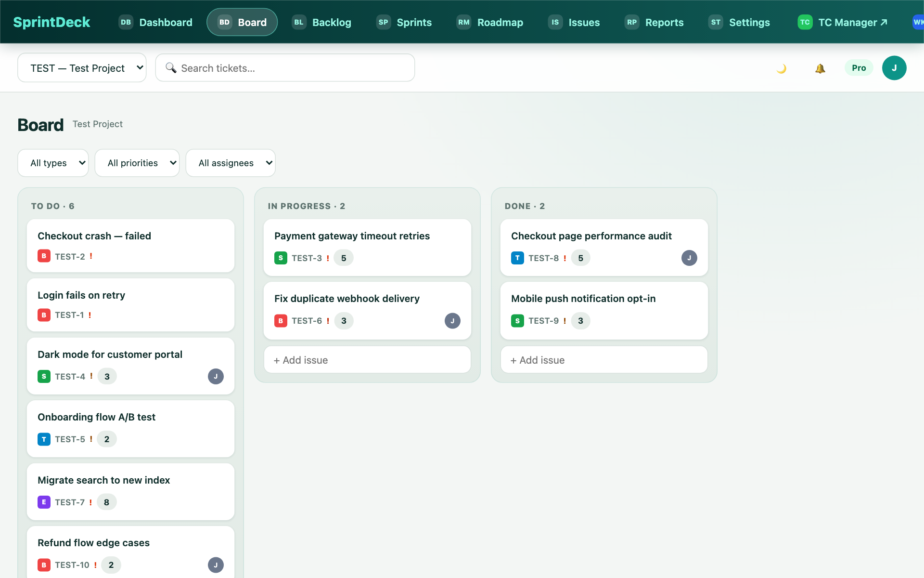The image size is (924, 578).
Task: Click the BL badge icon beside Backlog
Action: (299, 22)
